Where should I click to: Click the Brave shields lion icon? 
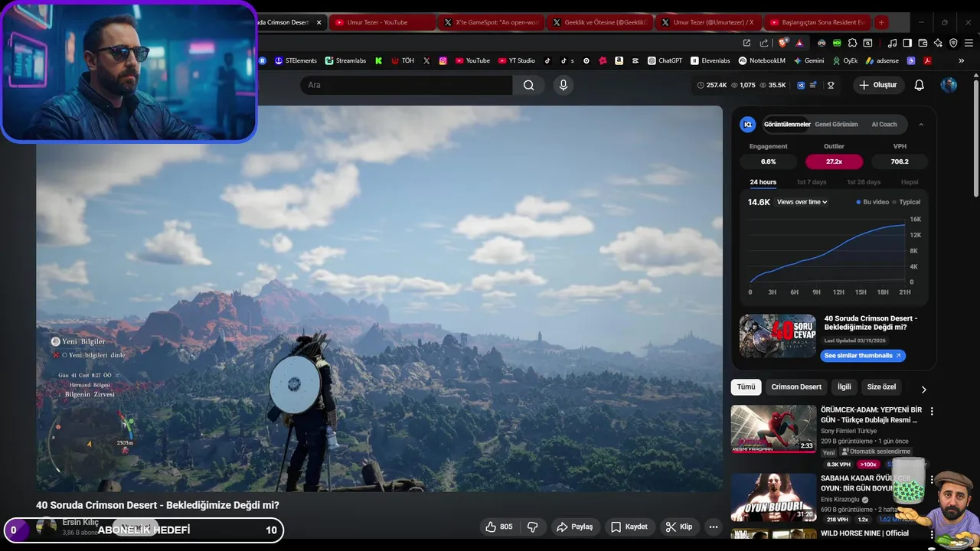(783, 43)
